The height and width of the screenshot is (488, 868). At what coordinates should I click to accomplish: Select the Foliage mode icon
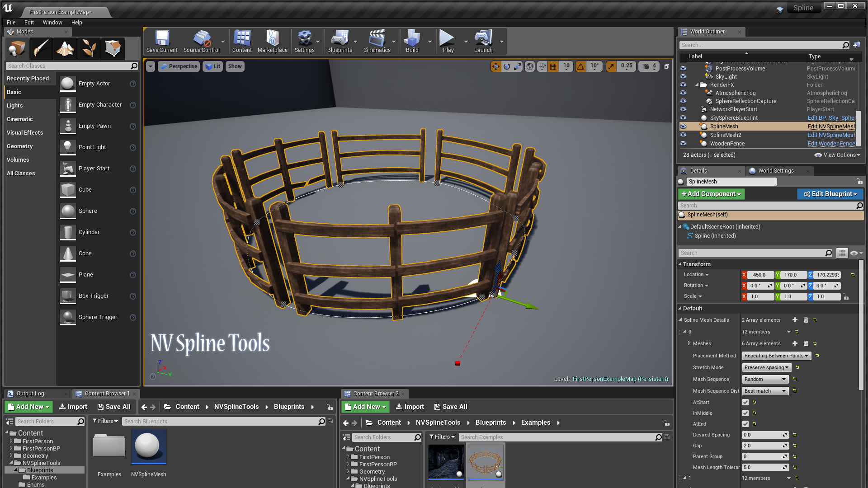coord(89,48)
